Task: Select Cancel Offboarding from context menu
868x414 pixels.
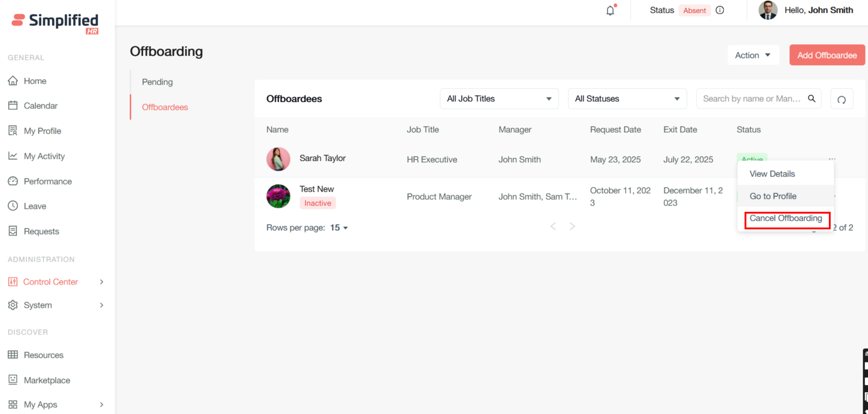Action: click(786, 218)
